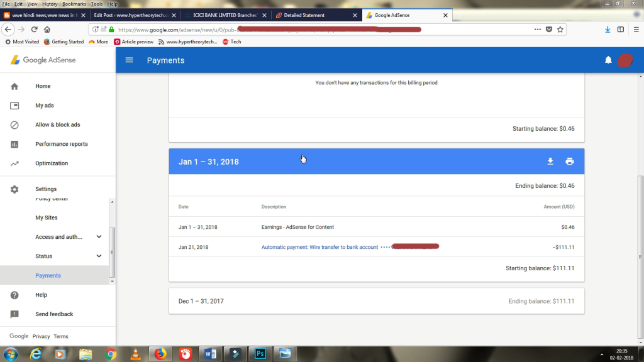Screen dimensions: 644x362
Task: Open Photoshop from the taskbar
Action: (260, 354)
